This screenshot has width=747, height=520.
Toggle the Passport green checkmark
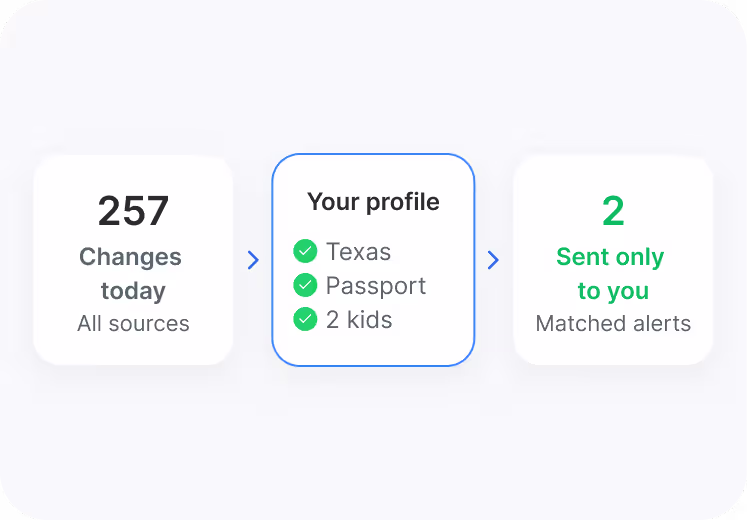305,285
